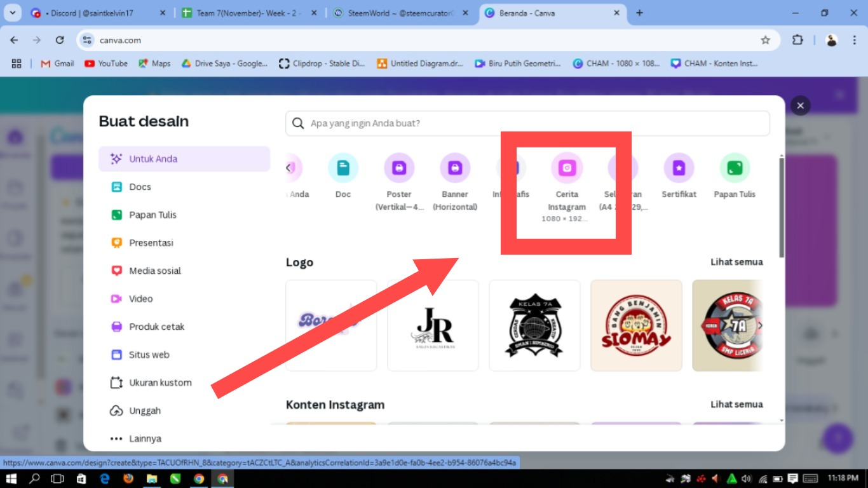The image size is (868, 488).
Task: Open the Video category
Action: click(184, 299)
